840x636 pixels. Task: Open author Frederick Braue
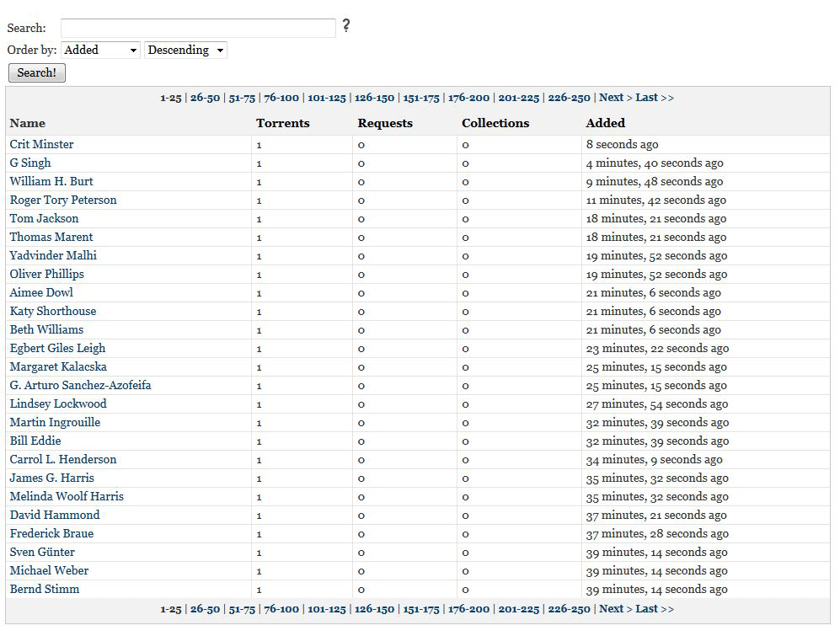click(x=52, y=534)
